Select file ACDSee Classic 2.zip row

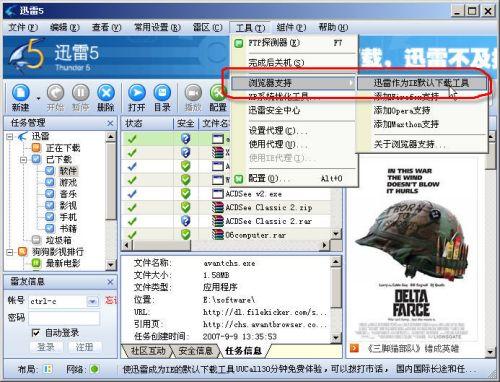227,207
